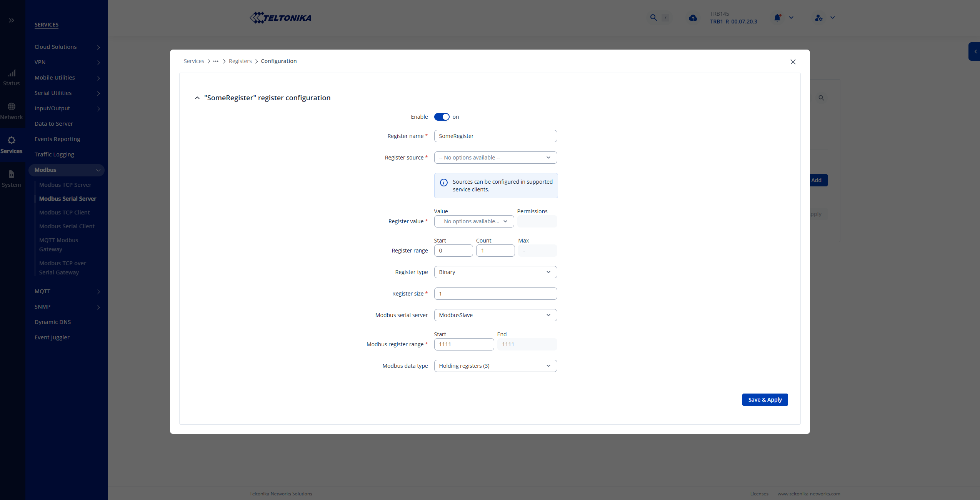Click the Registers breadcrumb link

(240, 61)
